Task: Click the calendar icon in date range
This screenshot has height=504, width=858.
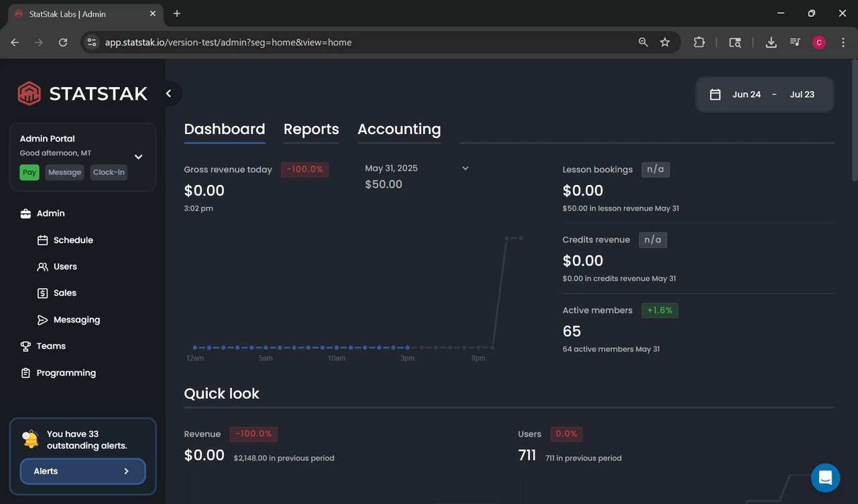Action: pos(715,94)
